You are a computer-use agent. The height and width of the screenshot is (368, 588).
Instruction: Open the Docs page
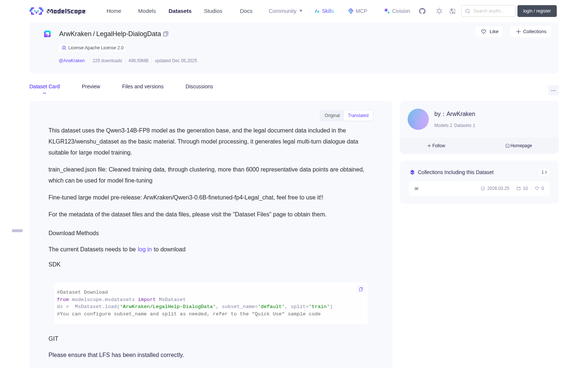click(x=246, y=11)
